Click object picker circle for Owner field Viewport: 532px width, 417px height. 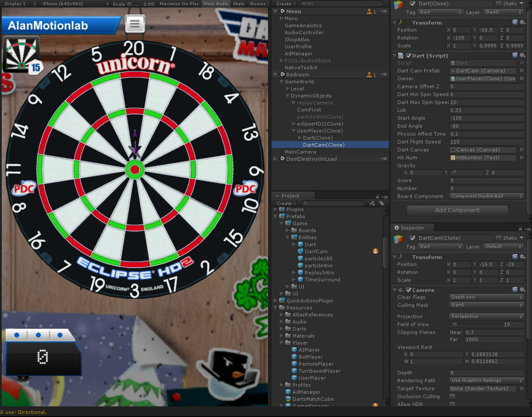pyautogui.click(x=521, y=79)
